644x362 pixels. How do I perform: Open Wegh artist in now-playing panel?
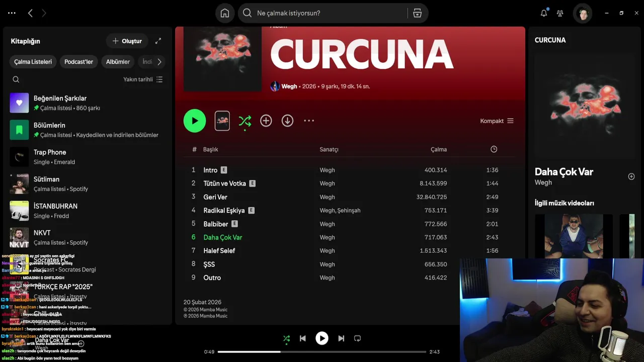click(x=543, y=183)
